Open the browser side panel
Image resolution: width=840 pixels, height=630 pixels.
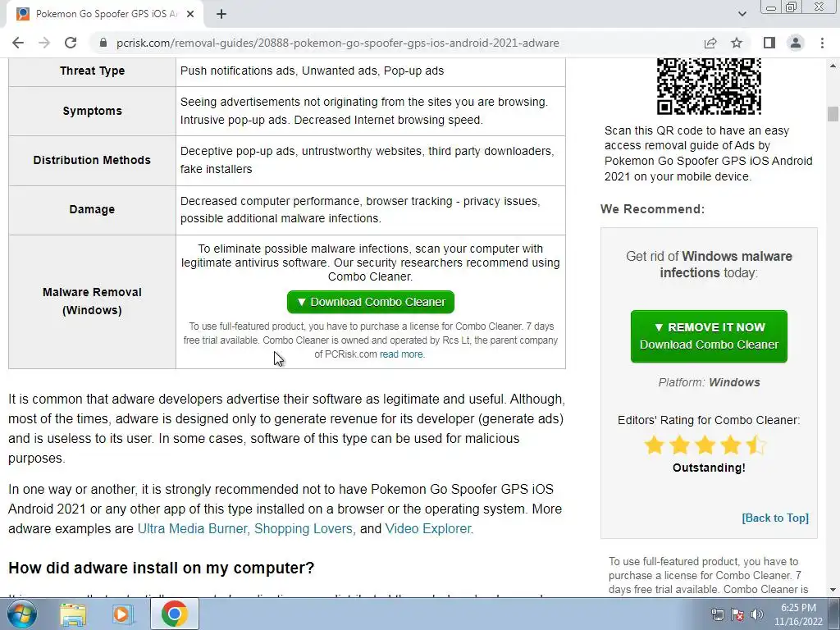pyautogui.click(x=769, y=43)
